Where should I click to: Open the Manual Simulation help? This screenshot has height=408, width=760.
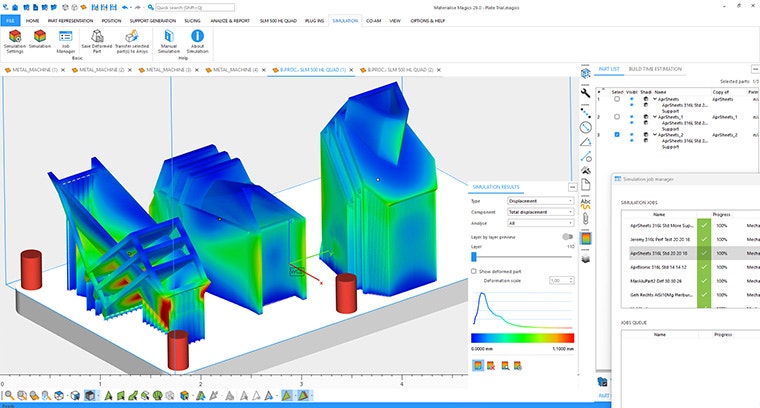(169, 41)
